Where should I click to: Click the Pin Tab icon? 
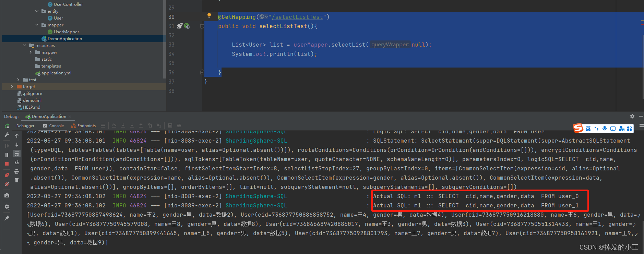pyautogui.click(x=7, y=218)
